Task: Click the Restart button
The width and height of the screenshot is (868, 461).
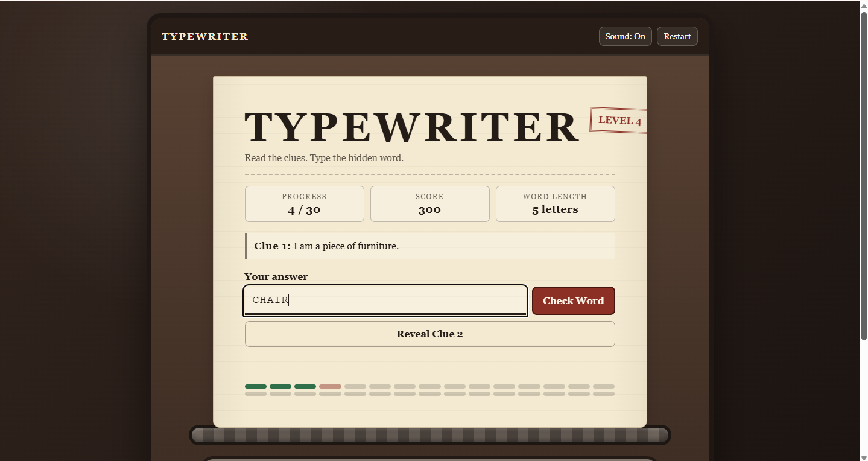Action: (677, 36)
